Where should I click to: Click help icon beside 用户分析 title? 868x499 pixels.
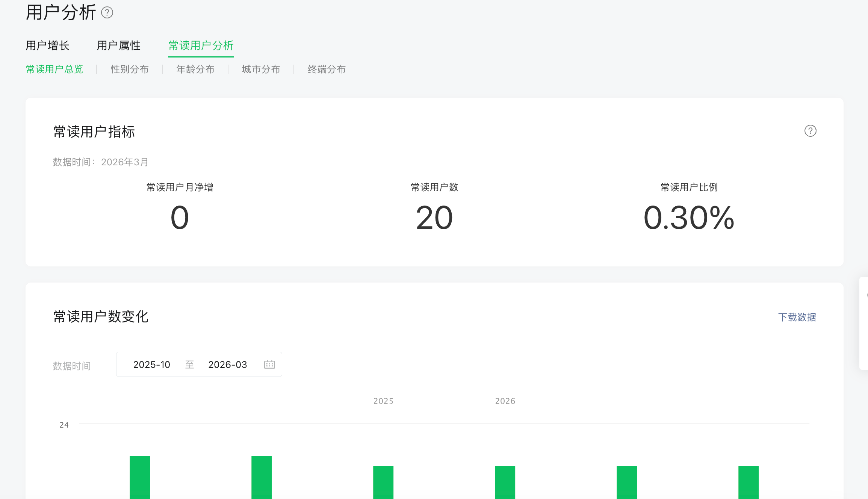tap(107, 13)
